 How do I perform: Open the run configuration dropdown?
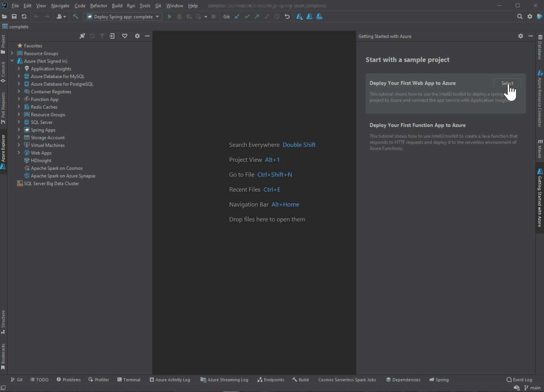pos(123,17)
